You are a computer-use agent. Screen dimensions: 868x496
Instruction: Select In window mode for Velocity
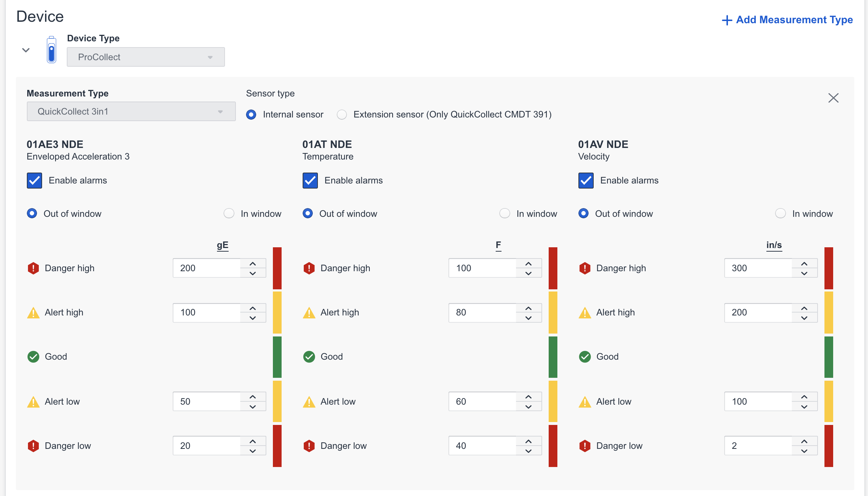tap(781, 214)
